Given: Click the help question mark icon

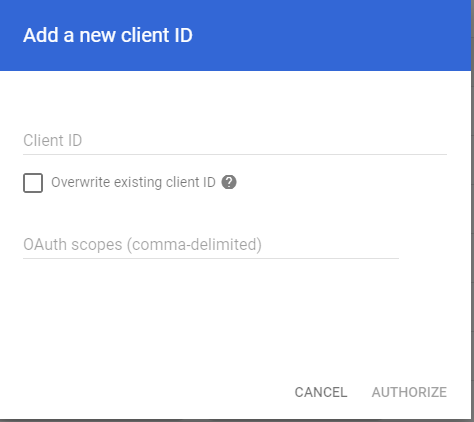Looking at the screenshot, I should [x=229, y=182].
